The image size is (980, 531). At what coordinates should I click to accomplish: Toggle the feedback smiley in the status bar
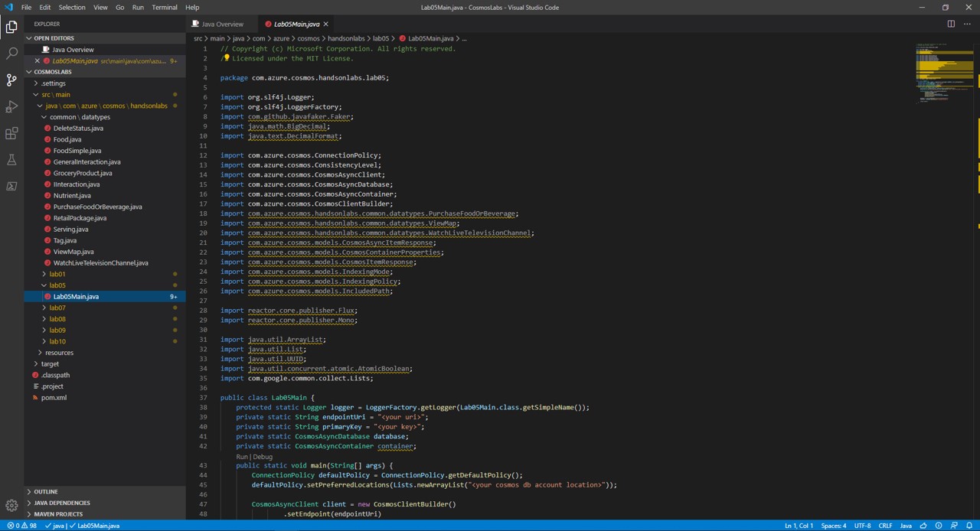tap(923, 526)
